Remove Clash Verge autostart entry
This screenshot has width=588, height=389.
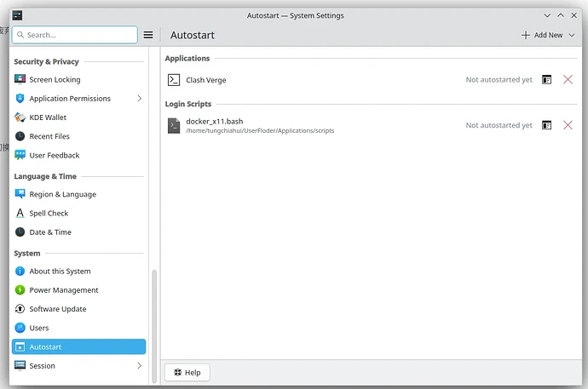tap(568, 80)
